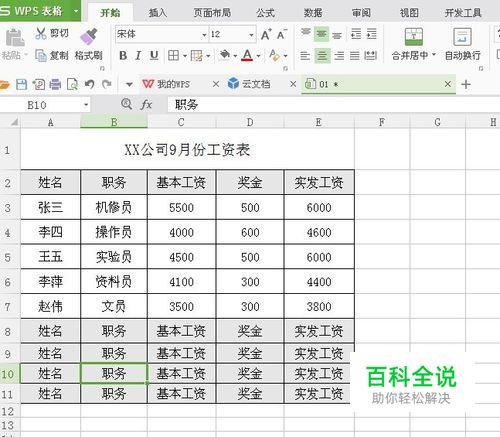Open the font name 宋体 dropdown

click(204, 35)
